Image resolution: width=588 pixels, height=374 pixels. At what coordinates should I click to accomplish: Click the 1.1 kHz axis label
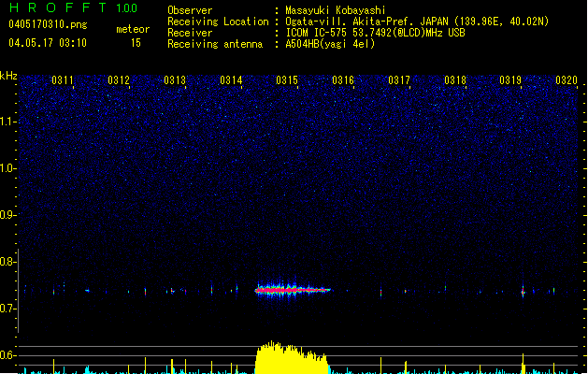click(x=7, y=122)
